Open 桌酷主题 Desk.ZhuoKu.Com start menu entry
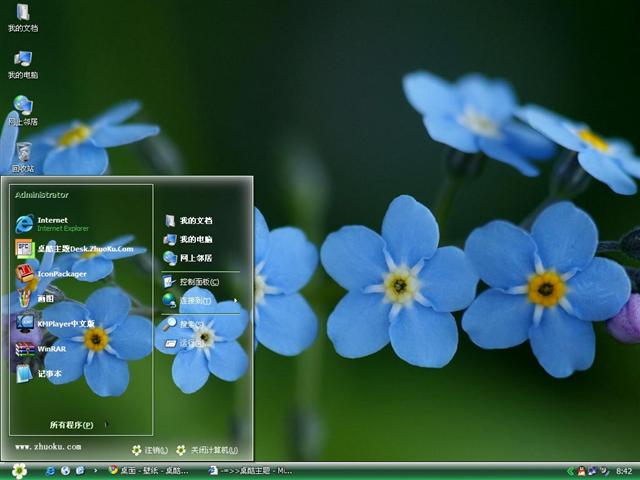Screen dimensions: 640x480 pyautogui.click(x=74, y=249)
